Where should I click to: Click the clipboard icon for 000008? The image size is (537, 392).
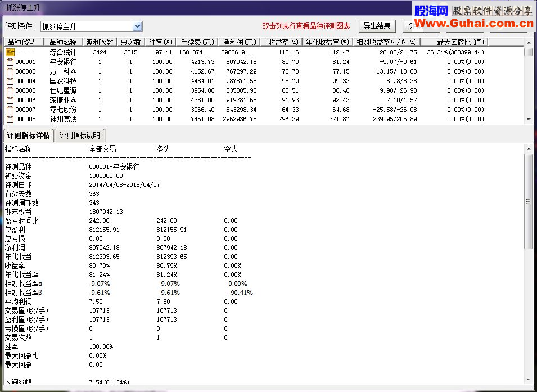coord(10,120)
